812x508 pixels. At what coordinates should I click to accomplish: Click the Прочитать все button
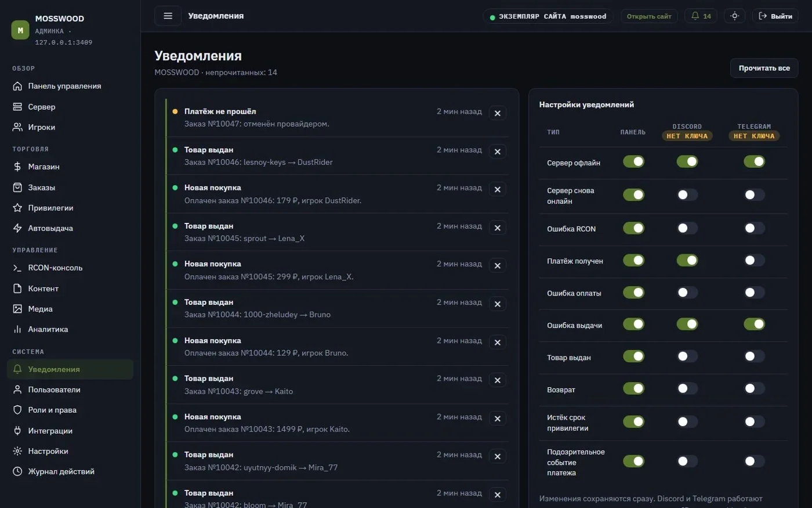click(x=764, y=68)
